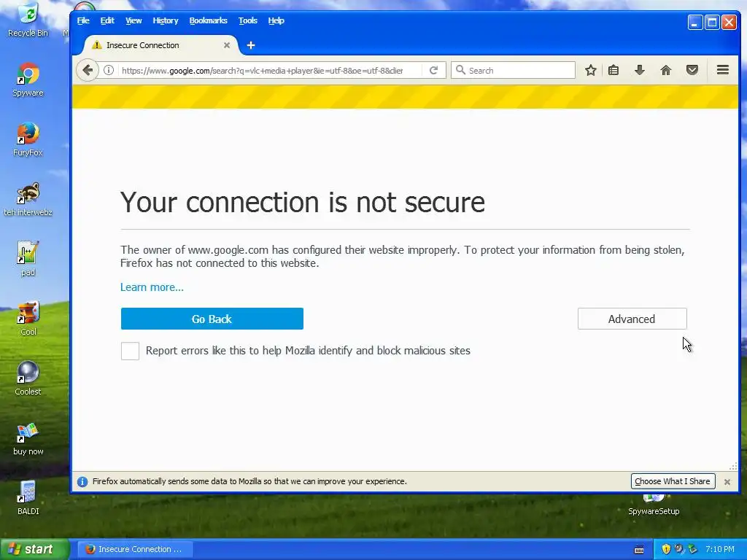
Task: Open the downloads arrow icon
Action: 640,71
